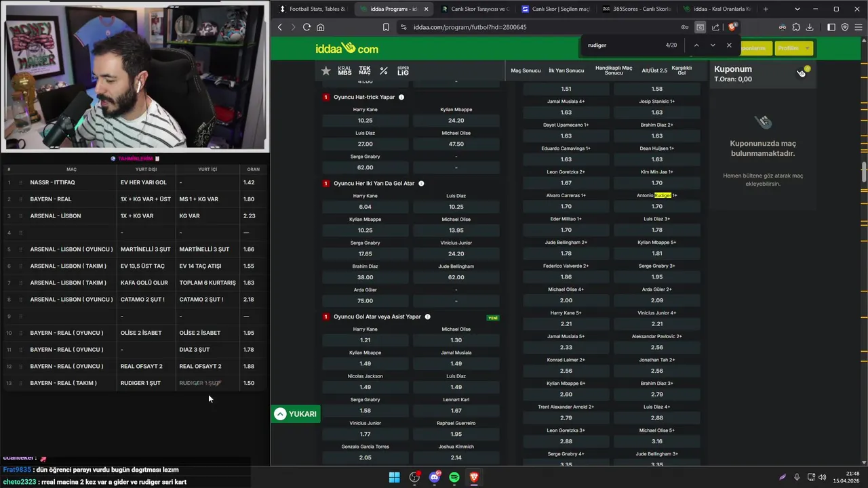Open a new browser tab
868x488 pixels.
(766, 9)
